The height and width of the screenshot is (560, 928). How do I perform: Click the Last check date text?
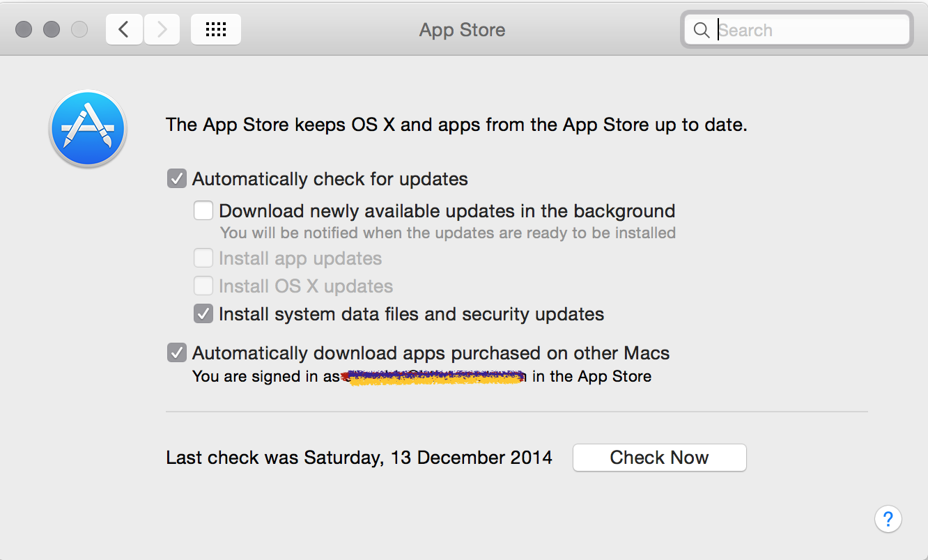[359, 458]
